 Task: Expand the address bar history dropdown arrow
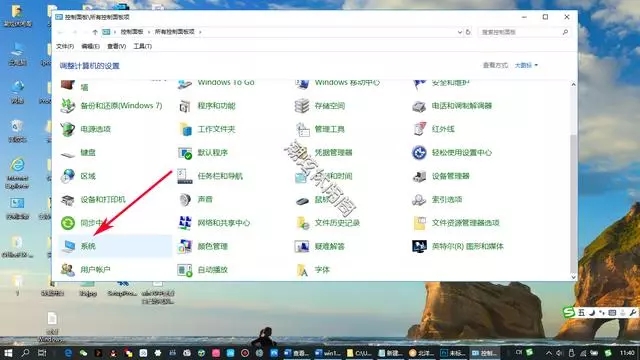coord(460,32)
